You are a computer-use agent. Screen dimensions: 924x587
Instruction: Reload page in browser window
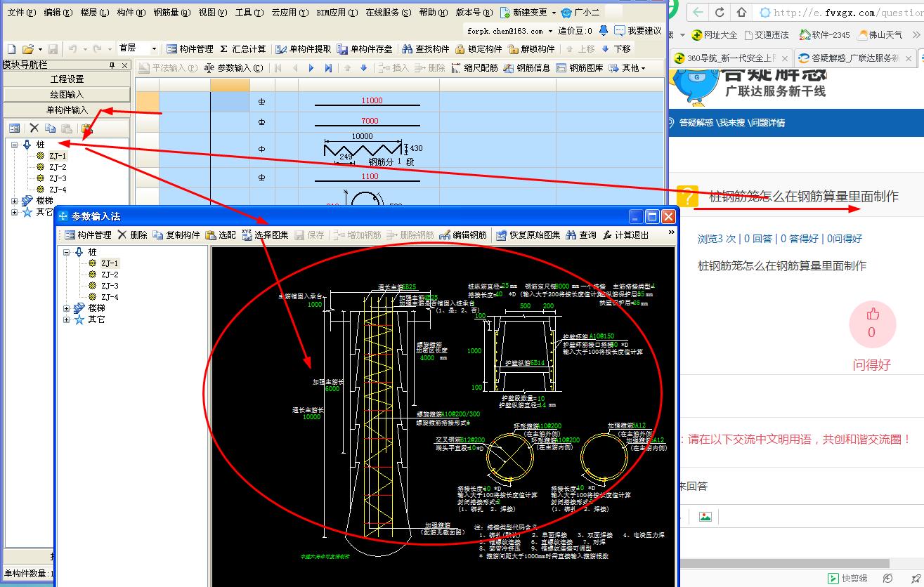[720, 12]
